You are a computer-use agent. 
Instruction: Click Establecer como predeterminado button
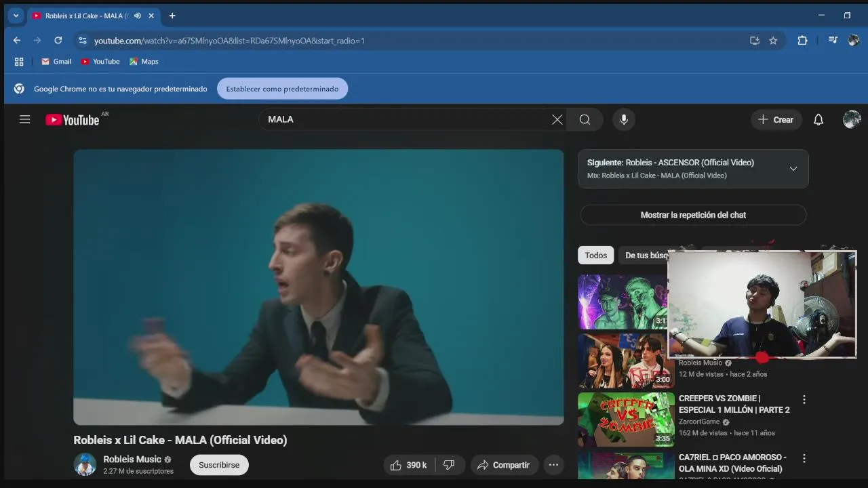pos(282,89)
